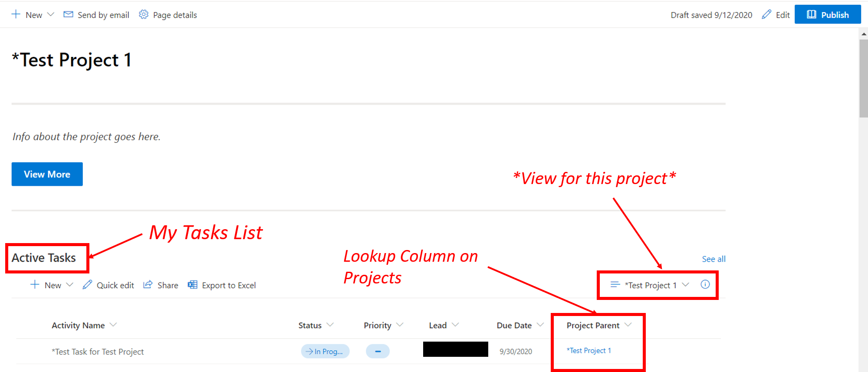The height and width of the screenshot is (372, 868).
Task: Expand the top bar New chevron
Action: point(50,14)
